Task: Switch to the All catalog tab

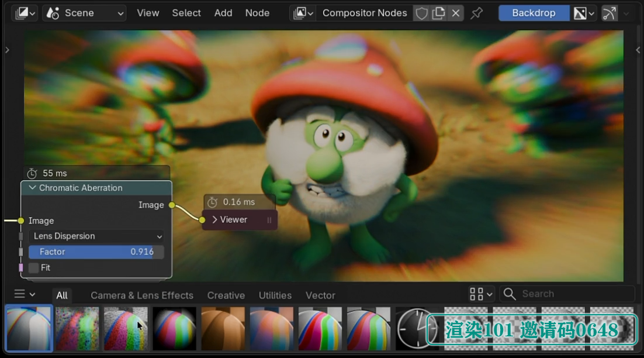Action: click(x=62, y=295)
